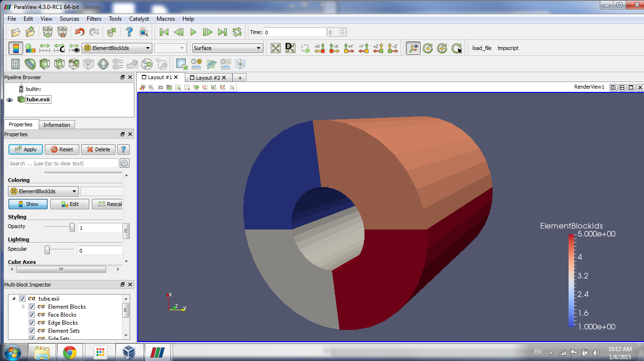Adjust the Specular slider
The height and width of the screenshot is (361, 644).
coord(59,250)
